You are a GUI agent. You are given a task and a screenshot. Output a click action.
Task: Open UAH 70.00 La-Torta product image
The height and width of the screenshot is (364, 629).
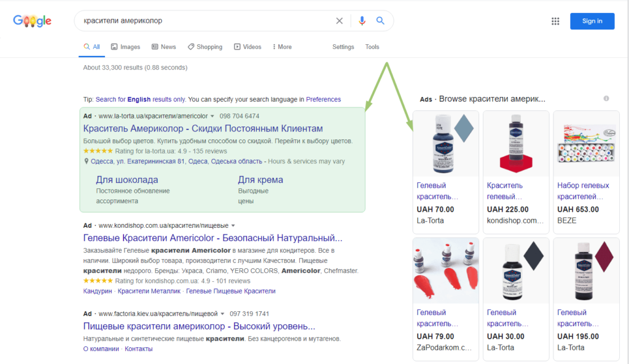pos(446,144)
